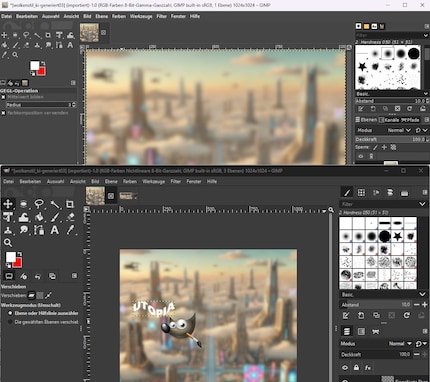Select the Text tool in lower window

tap(55, 230)
